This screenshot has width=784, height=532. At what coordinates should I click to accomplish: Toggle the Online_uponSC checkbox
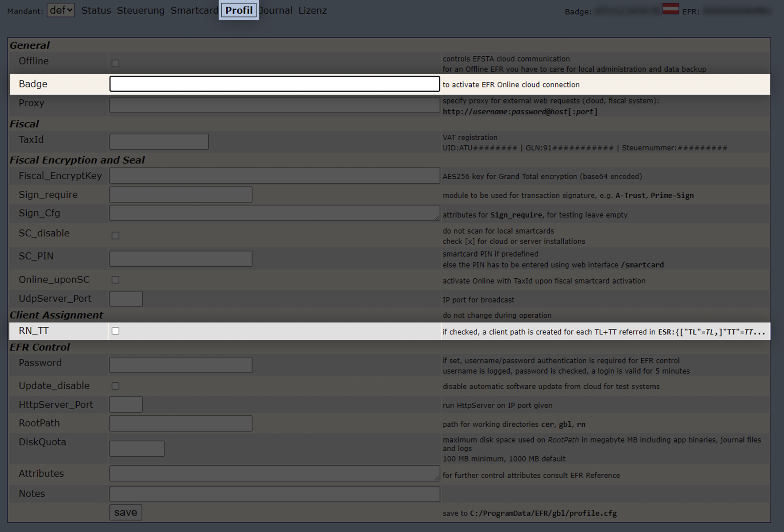tap(115, 279)
